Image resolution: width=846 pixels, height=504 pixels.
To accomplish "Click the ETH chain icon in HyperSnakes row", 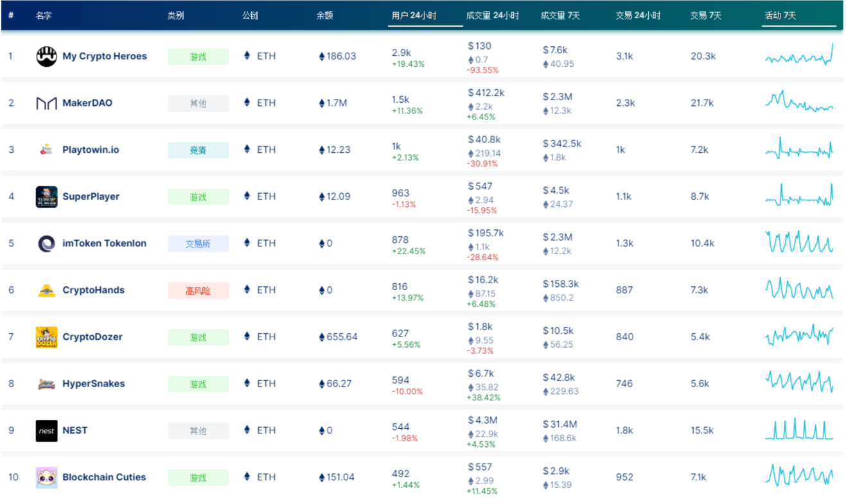I will click(247, 383).
